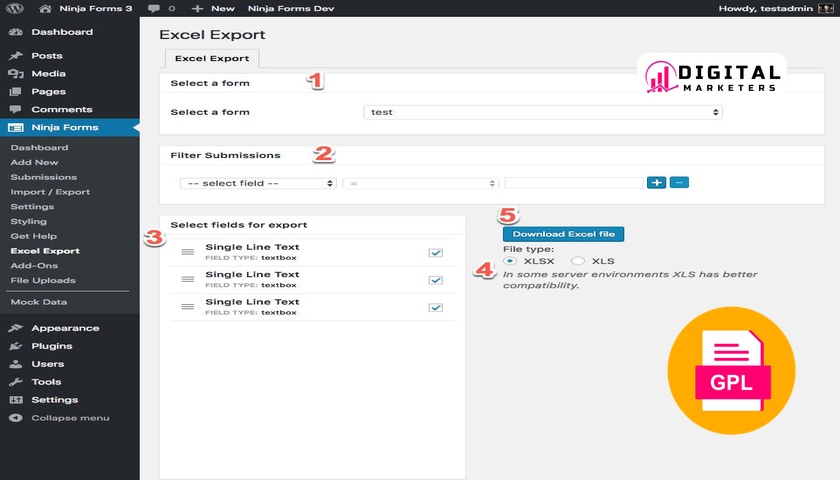This screenshot has height=480, width=840.
Task: Grab the drag handle of second Single Line Text
Action: coord(188,279)
